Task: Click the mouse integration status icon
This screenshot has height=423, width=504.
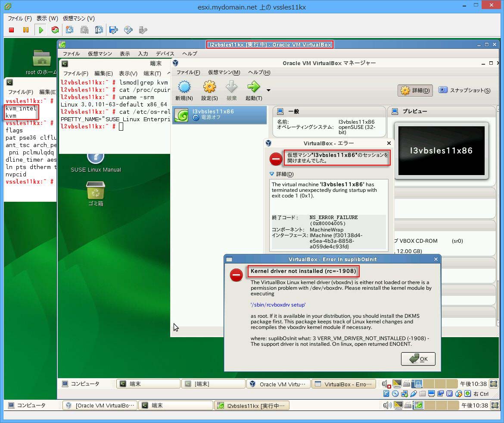Action: 459,394
